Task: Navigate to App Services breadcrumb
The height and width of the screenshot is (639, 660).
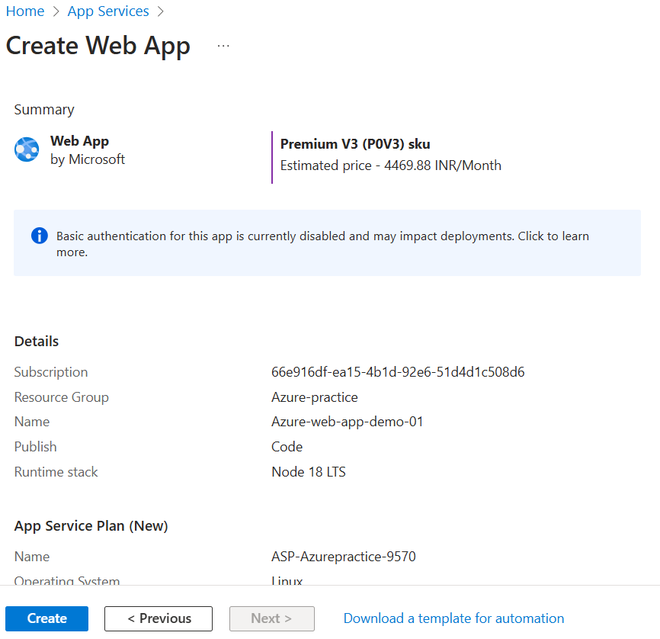Action: coord(108,12)
